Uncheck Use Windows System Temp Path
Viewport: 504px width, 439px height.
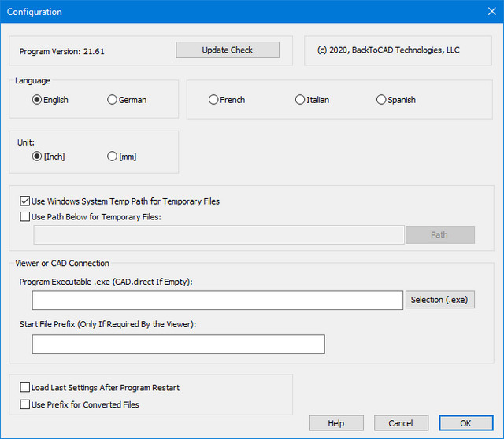(x=25, y=201)
